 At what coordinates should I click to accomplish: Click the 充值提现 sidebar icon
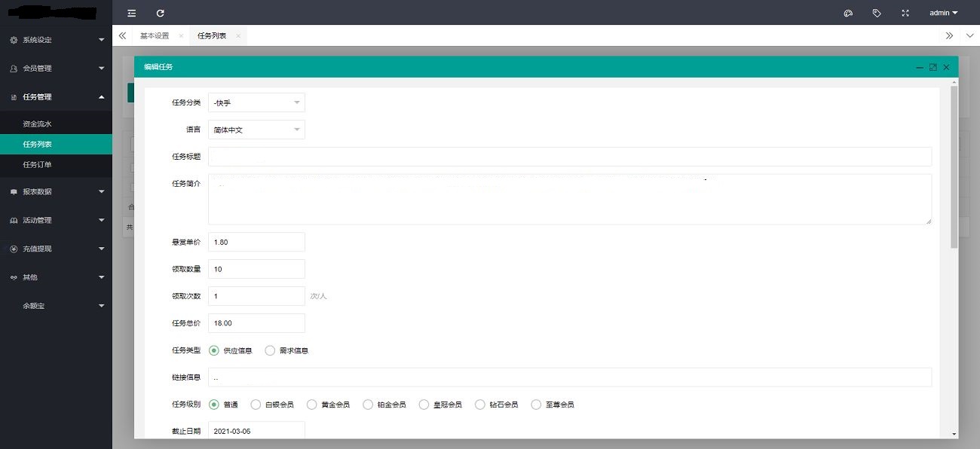click(x=14, y=249)
